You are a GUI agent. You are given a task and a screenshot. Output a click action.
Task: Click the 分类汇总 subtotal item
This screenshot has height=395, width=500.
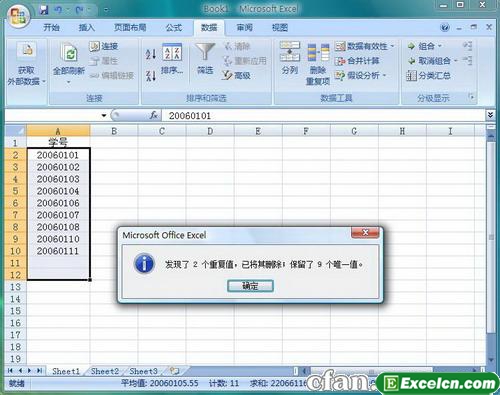[429, 75]
